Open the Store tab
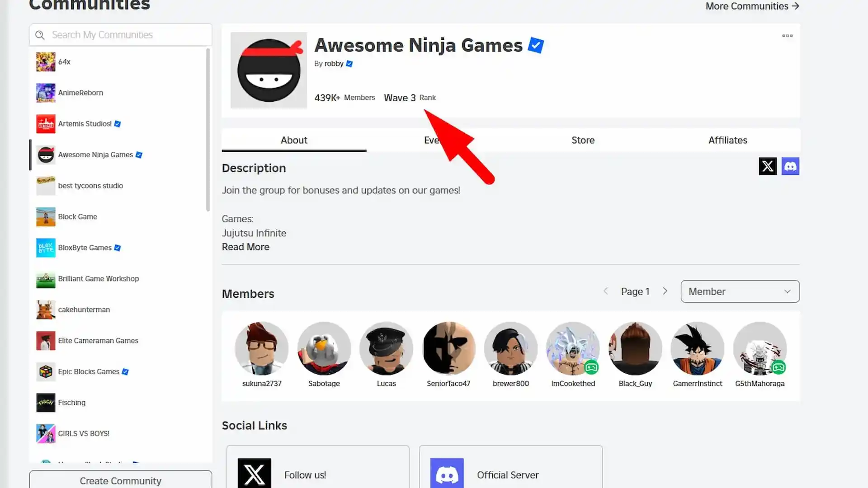Image resolution: width=868 pixels, height=488 pixels. [583, 140]
